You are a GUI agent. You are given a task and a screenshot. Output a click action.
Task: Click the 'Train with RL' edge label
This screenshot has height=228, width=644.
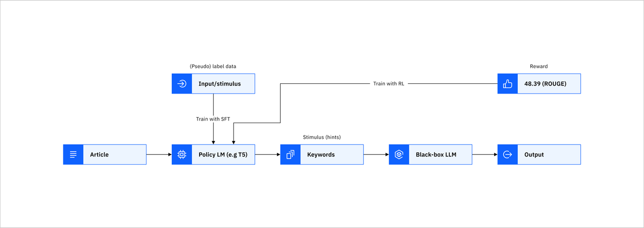tap(389, 84)
